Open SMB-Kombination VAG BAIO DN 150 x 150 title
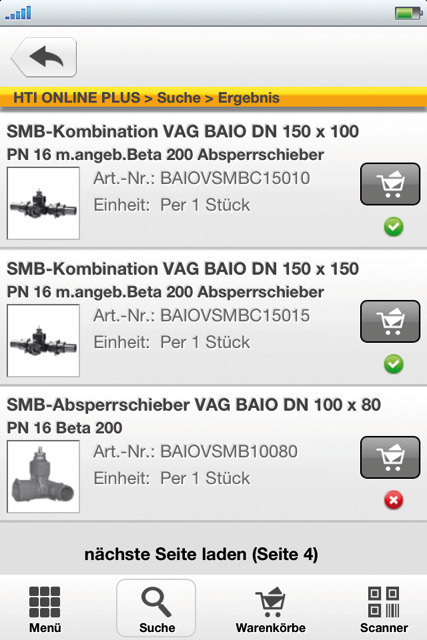Image resolution: width=427 pixels, height=640 pixels. point(183,269)
